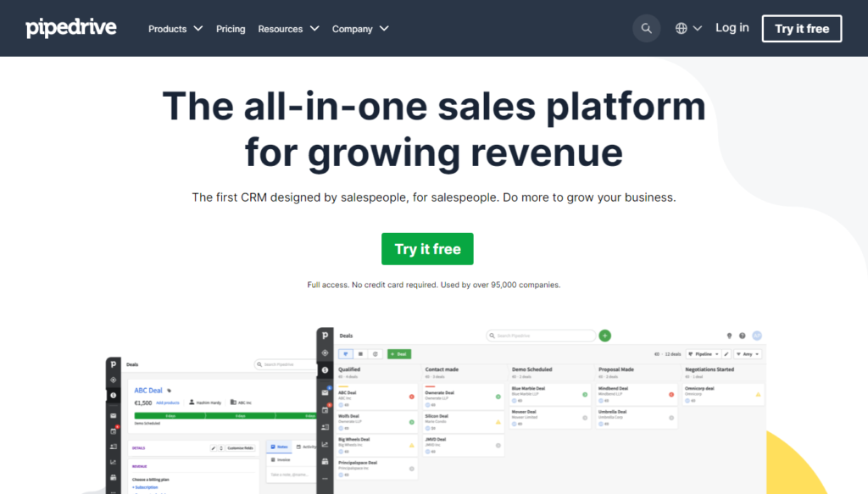The height and width of the screenshot is (494, 868).
Task: Switch to the Notes tab
Action: 279,447
